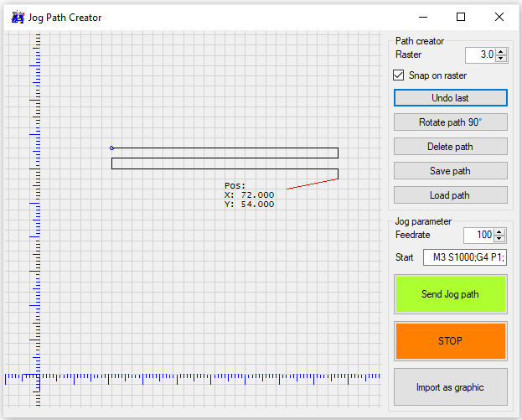Viewport: 522px width, 420px height.
Task: Toggle the Snap on raster checkbox
Action: (399, 75)
